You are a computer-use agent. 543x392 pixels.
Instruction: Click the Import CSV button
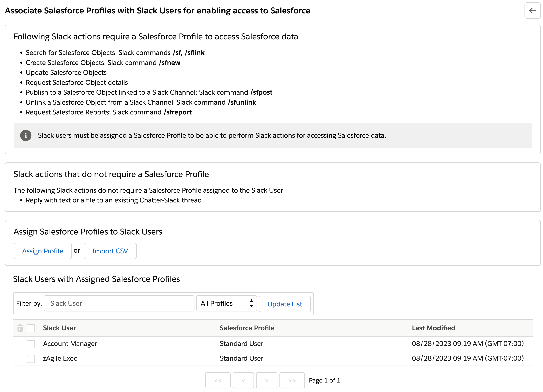110,251
